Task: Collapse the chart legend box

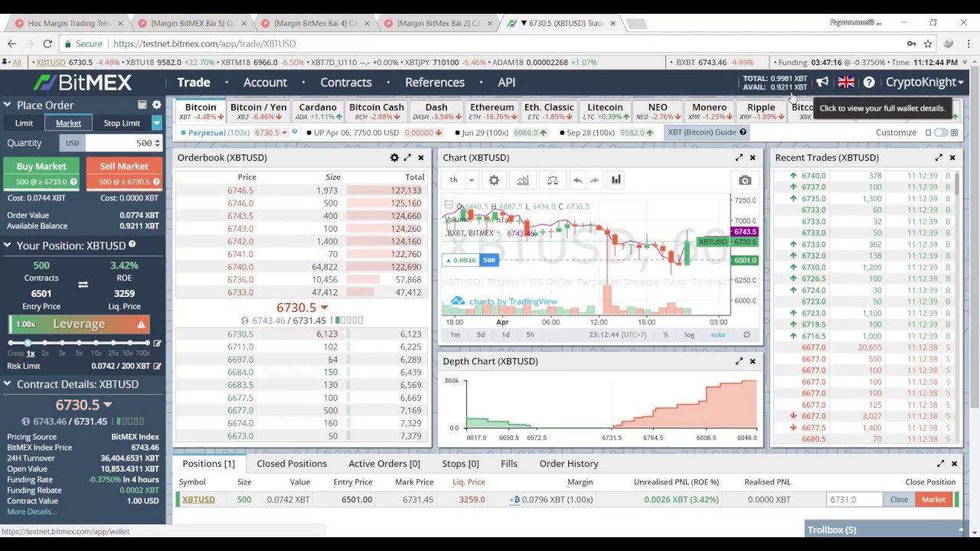Action: pos(449,205)
